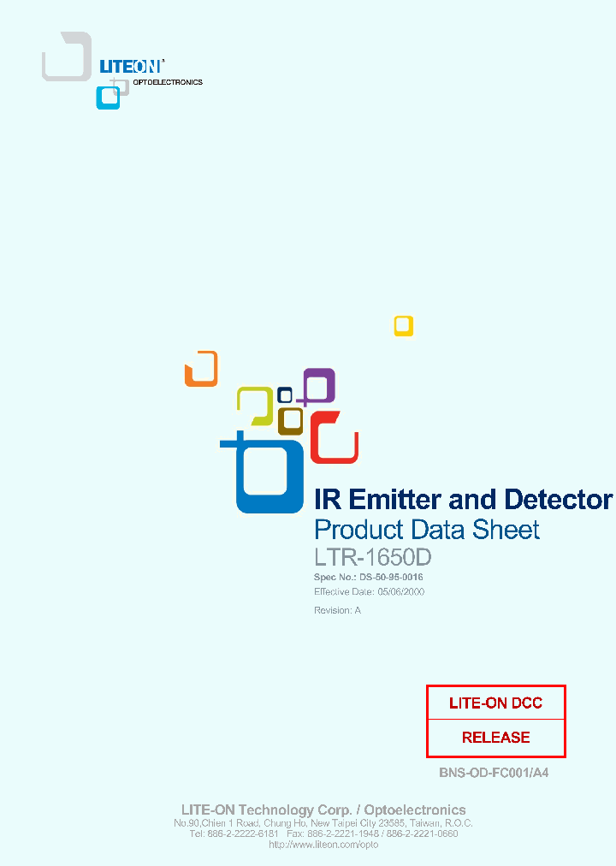Click the BNS-OD-FC001/A4 form code
Viewport: 616px width, 866px height.
tap(494, 773)
